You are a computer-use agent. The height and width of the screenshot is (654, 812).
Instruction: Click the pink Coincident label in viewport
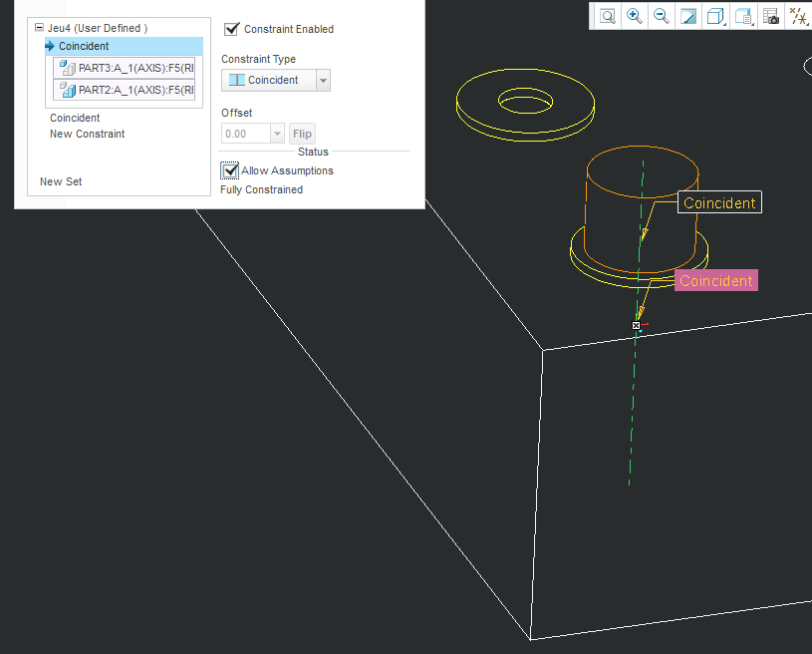tap(715, 281)
